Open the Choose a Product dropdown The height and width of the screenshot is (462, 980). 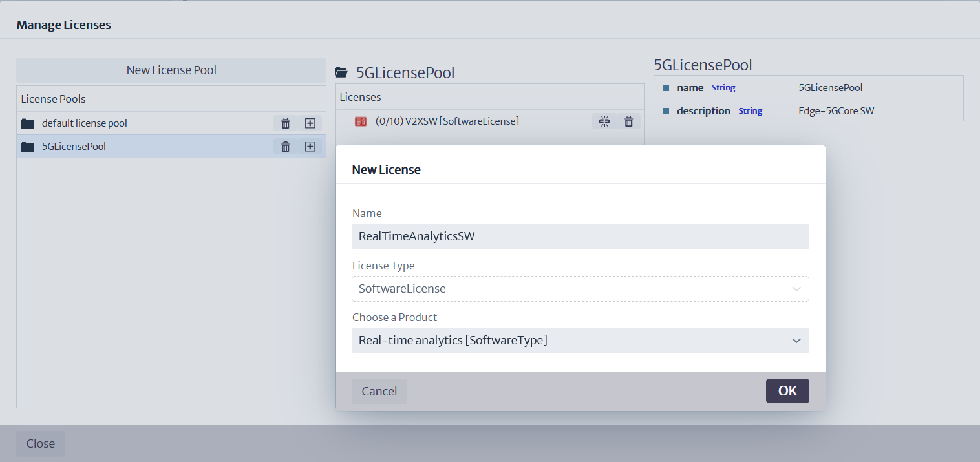[580, 341]
